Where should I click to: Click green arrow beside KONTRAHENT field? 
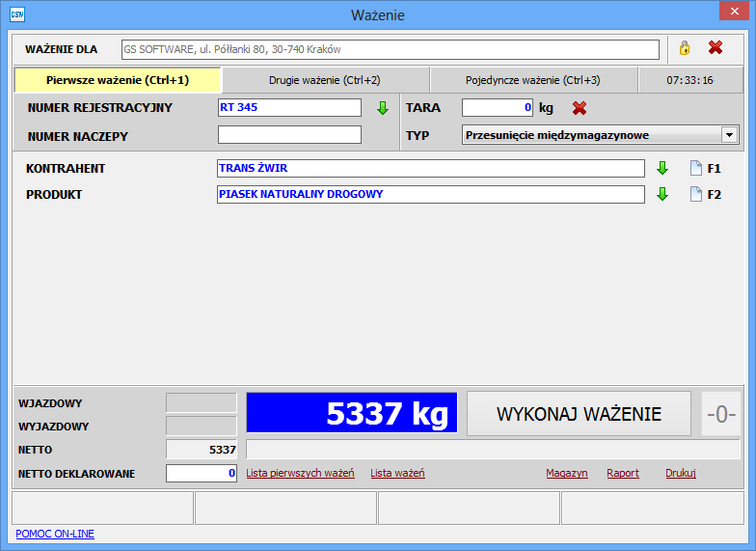662,168
